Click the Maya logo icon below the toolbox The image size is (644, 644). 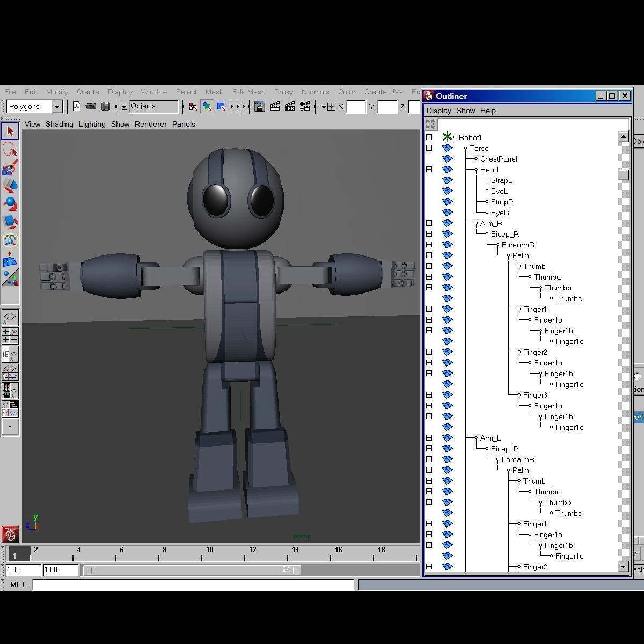tap(10, 535)
